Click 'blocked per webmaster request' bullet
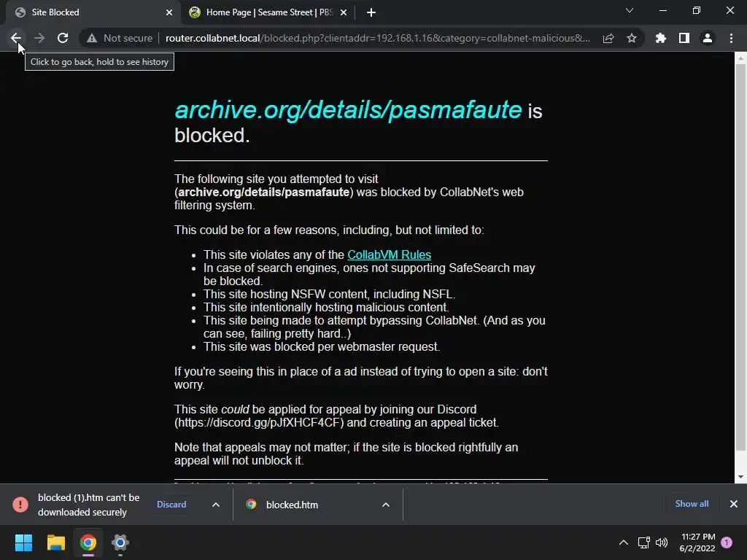This screenshot has width=747, height=560. pos(322,346)
